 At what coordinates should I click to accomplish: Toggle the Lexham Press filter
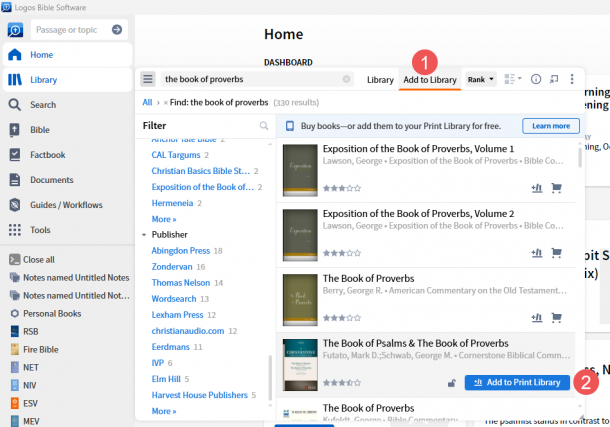coord(178,315)
